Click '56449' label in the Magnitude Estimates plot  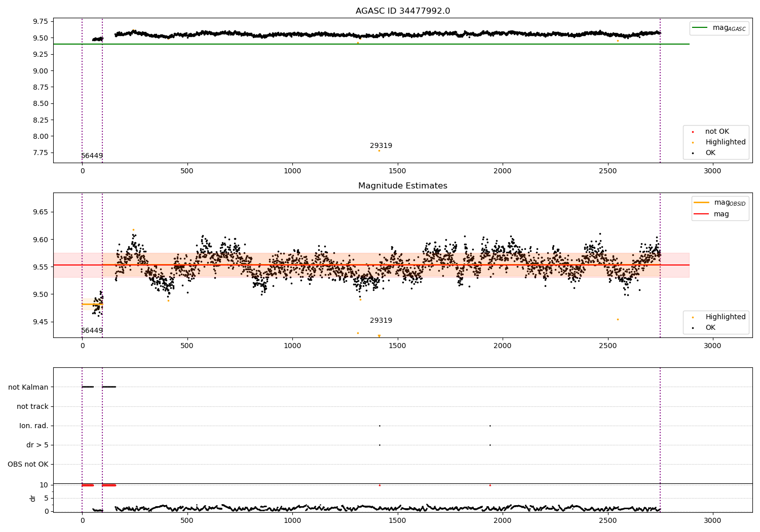point(92,331)
